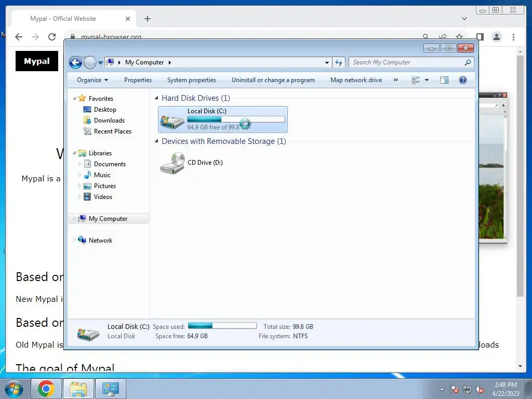Viewport: 532px width, 399px height.
Task: Expand address bar previous locations dropdown
Action: pyautogui.click(x=327, y=62)
